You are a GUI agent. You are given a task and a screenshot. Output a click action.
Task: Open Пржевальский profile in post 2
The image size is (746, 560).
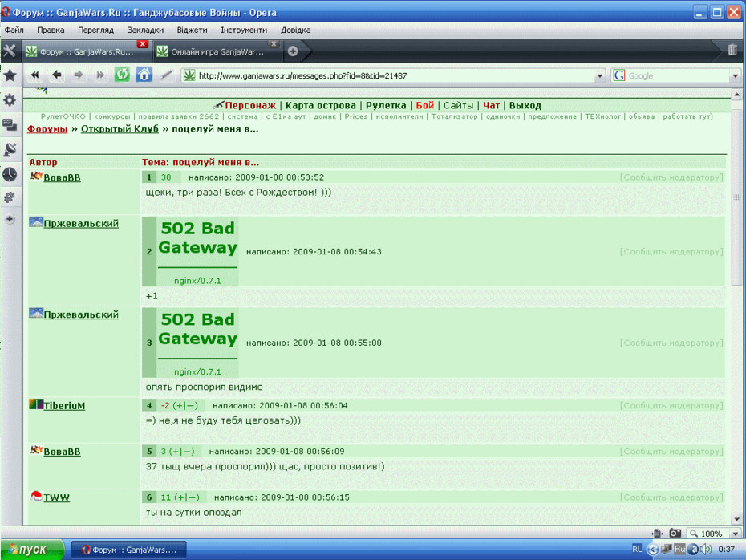coord(81,223)
